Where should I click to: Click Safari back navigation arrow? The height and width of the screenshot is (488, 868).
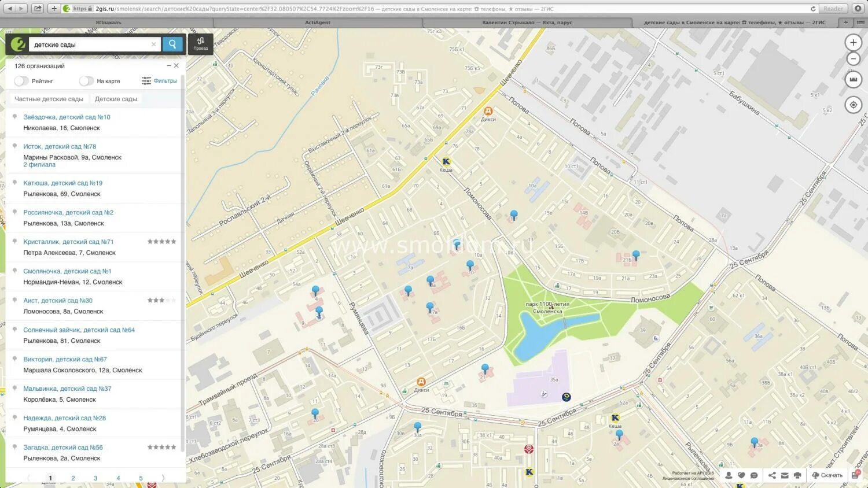[x=9, y=8]
